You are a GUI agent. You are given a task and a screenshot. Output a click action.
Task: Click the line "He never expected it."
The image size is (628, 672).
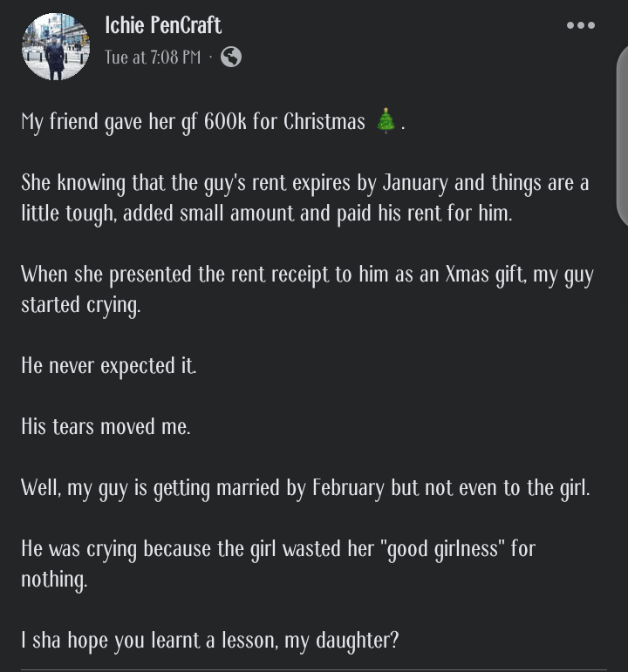pos(109,366)
